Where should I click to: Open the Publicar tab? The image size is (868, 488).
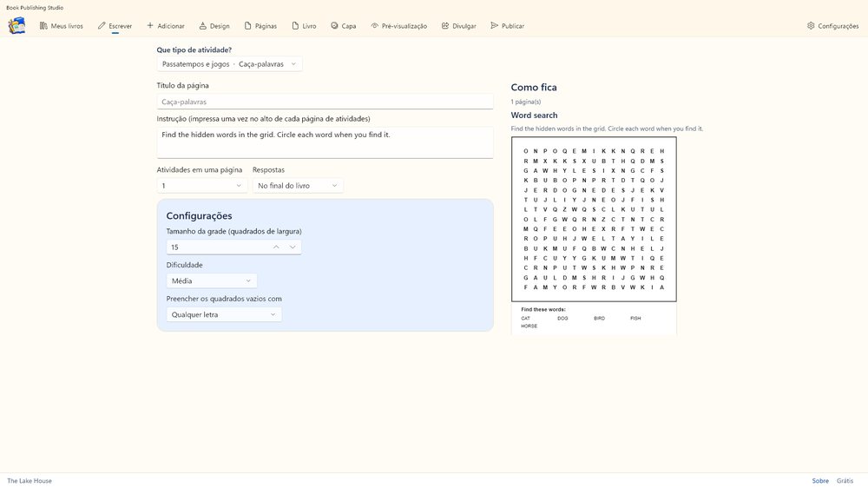[x=508, y=26]
